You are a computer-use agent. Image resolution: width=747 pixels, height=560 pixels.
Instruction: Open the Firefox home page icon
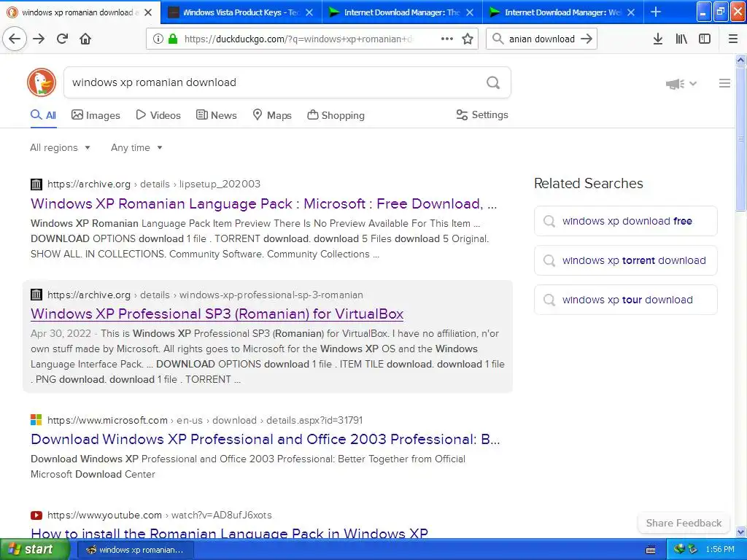(85, 39)
